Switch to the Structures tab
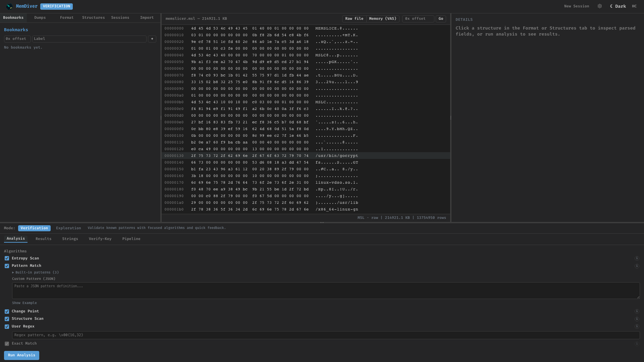Image resolution: width=644 pixels, height=362 pixels. (94, 18)
